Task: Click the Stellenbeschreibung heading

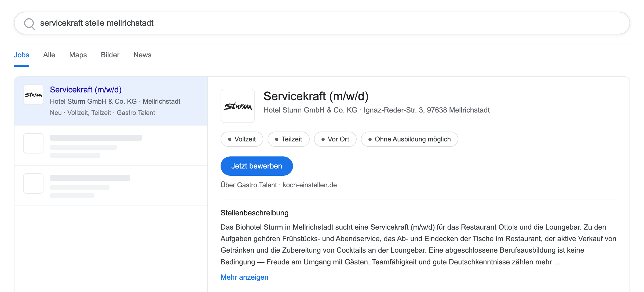Action: point(255,213)
